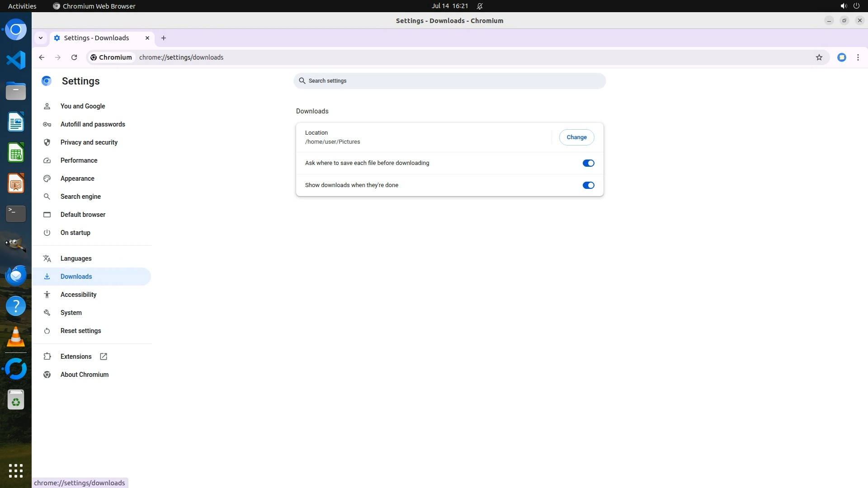Close the Settings - Downloads tab
This screenshot has width=868, height=488.
[147, 38]
